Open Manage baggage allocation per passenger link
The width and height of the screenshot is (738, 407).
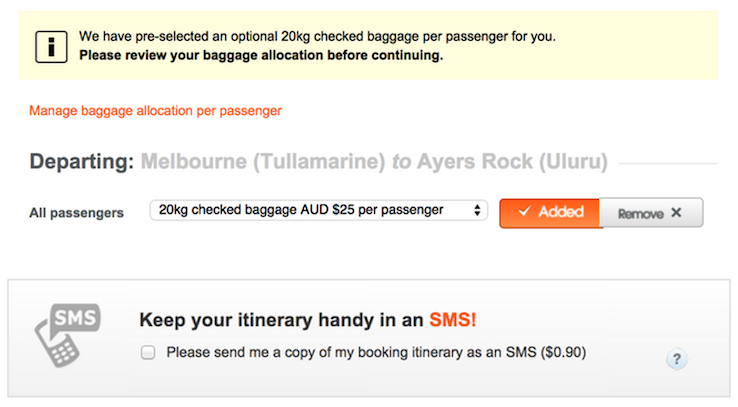pos(155,111)
